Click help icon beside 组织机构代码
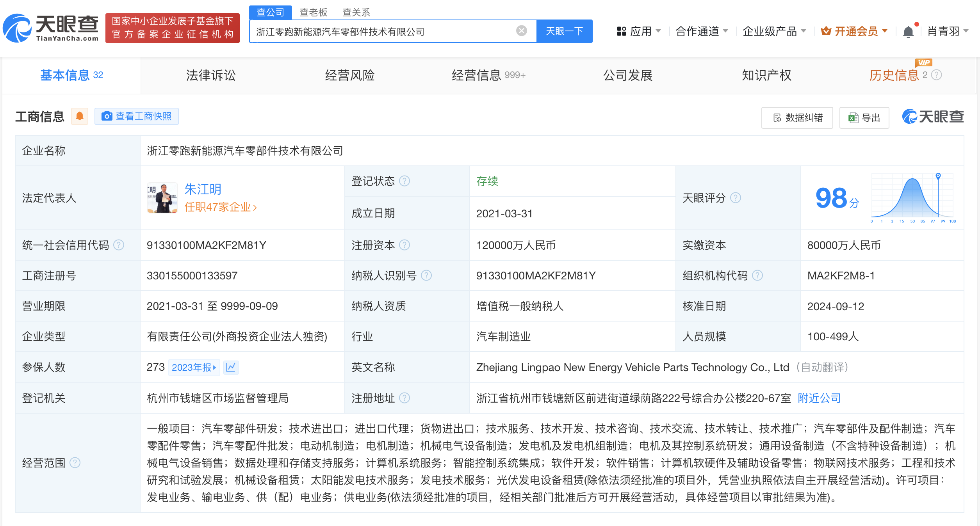 (757, 275)
